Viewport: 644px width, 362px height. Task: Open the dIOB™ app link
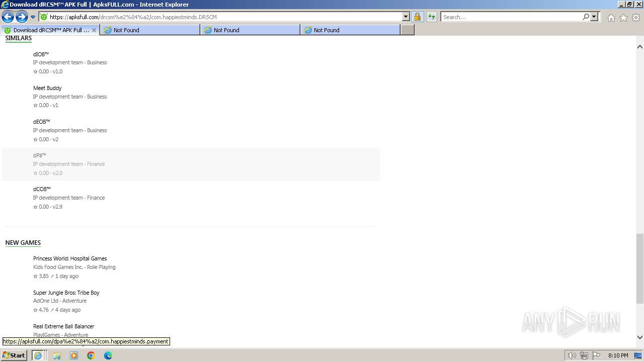point(41,54)
